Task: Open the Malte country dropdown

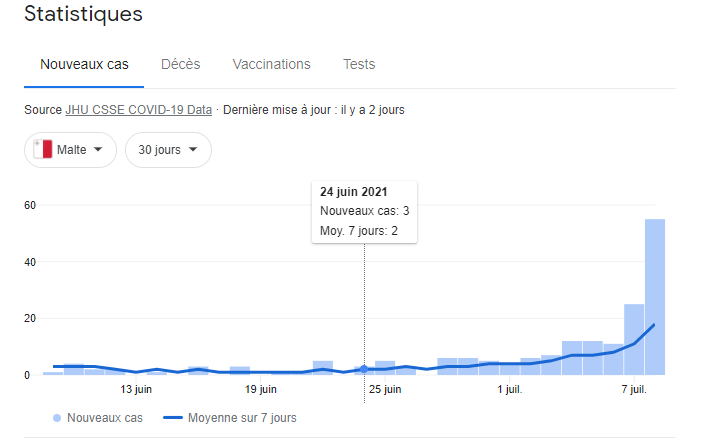Action: (70, 150)
